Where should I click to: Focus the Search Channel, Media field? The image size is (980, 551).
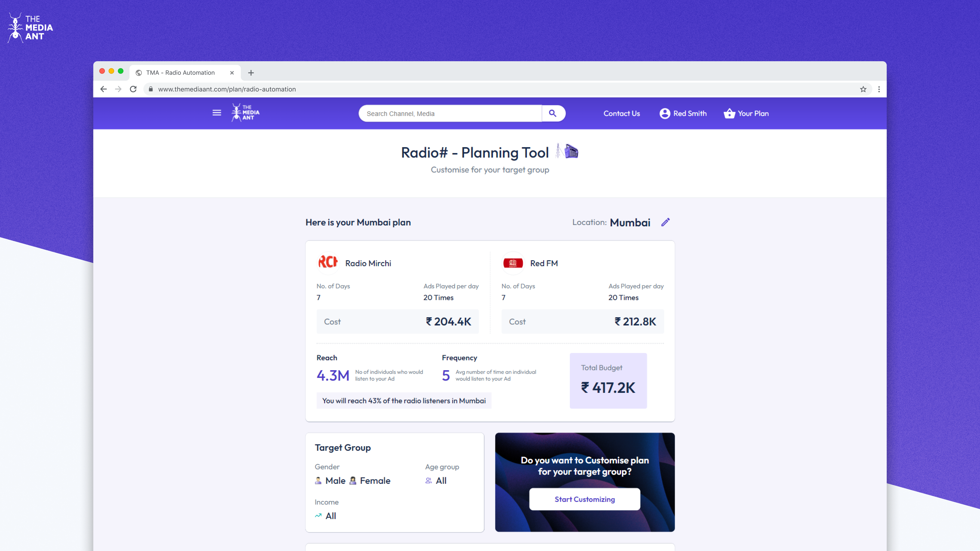click(450, 114)
